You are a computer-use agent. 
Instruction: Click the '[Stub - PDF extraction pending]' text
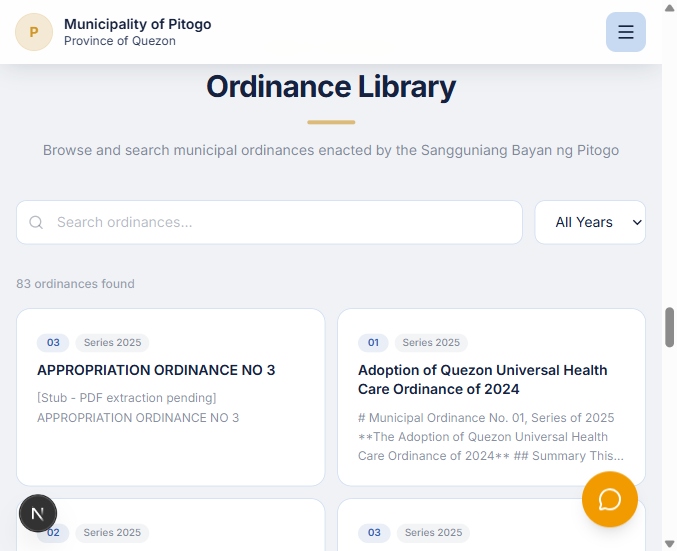click(127, 398)
